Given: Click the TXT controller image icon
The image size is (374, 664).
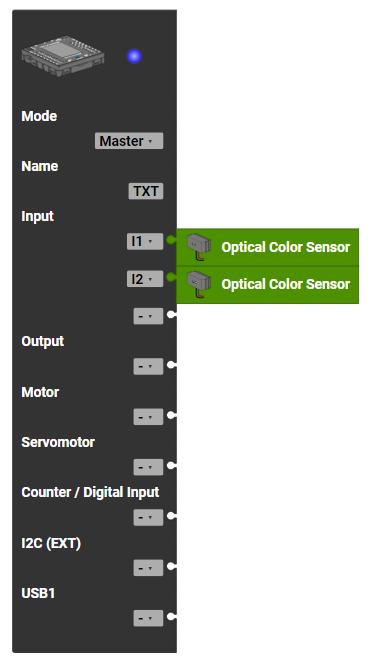Looking at the screenshot, I should pyautogui.click(x=63, y=56).
